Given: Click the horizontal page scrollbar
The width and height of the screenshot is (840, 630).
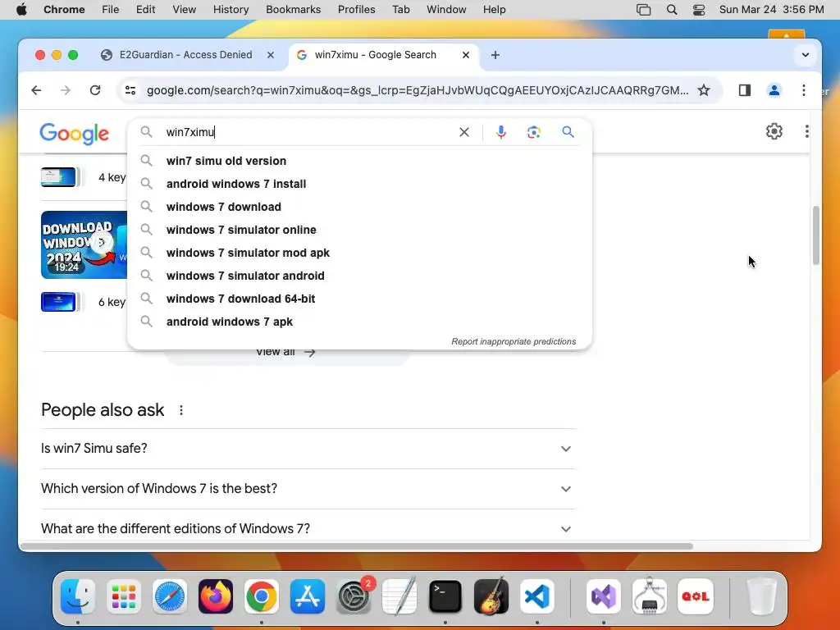Looking at the screenshot, I should pos(356,546).
